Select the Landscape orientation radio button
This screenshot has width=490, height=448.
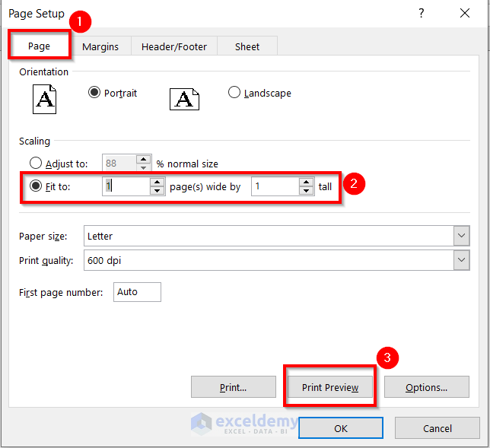click(234, 93)
